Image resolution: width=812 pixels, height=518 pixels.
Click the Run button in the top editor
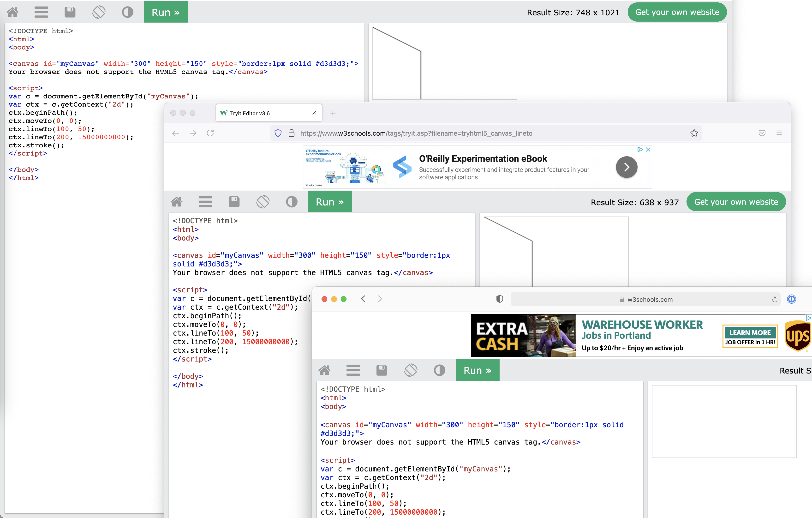tap(166, 12)
